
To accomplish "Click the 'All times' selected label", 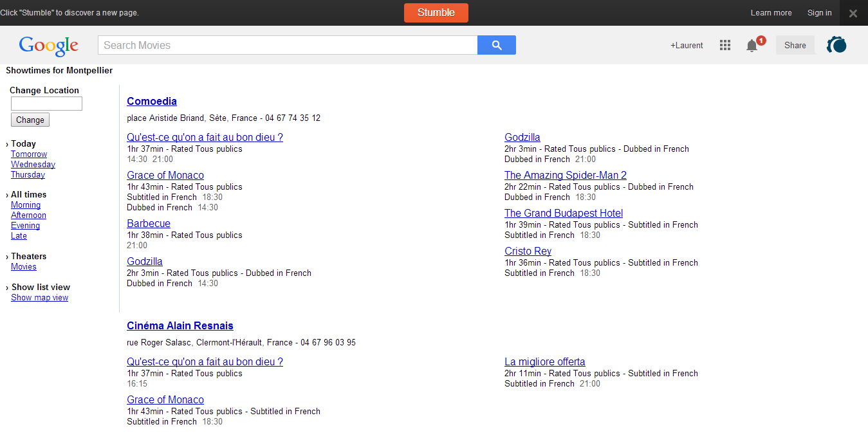I will (x=28, y=195).
